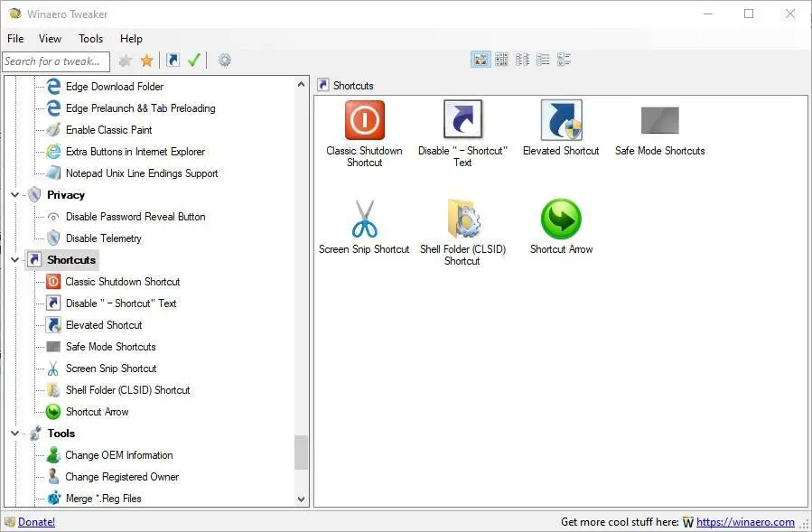Select Merge *.Reg Files tweak

tap(103, 499)
